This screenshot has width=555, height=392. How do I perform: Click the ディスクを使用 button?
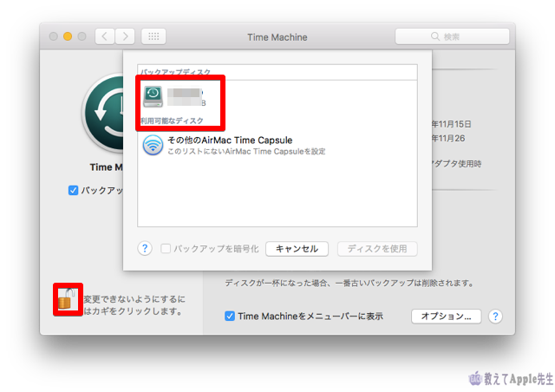(x=377, y=249)
